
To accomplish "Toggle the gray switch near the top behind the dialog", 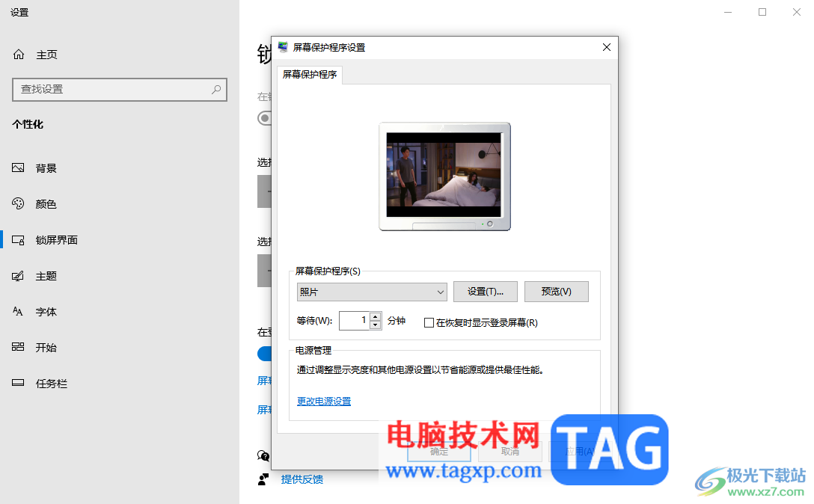I will point(264,118).
